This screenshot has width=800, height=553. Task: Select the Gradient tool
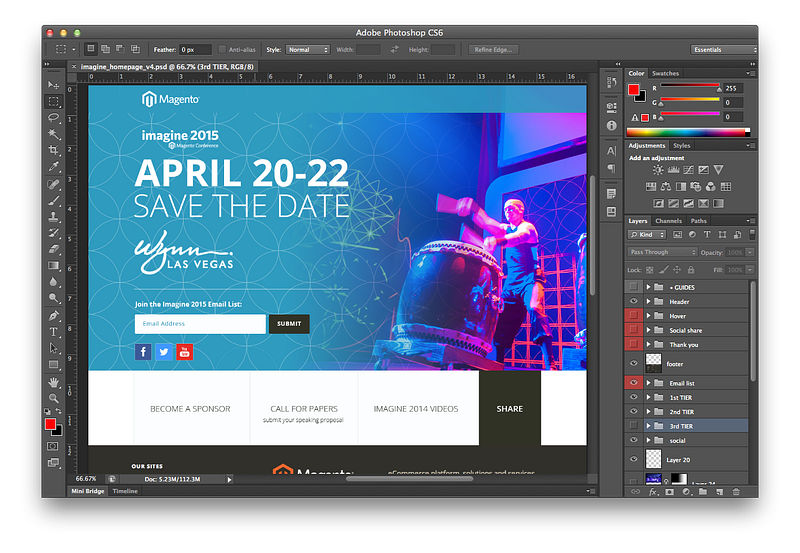pyautogui.click(x=53, y=265)
